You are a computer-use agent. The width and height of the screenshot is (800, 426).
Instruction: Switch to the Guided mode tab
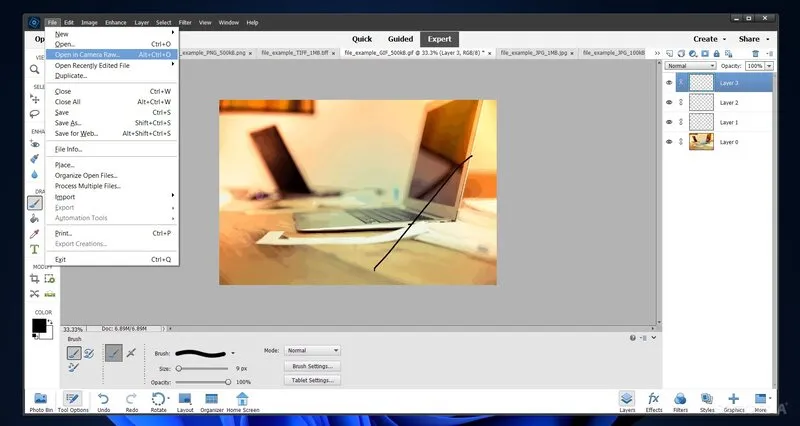point(400,39)
